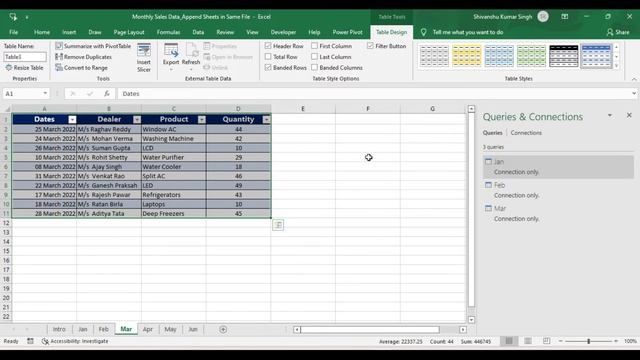Click the Share button

pyautogui.click(x=618, y=32)
